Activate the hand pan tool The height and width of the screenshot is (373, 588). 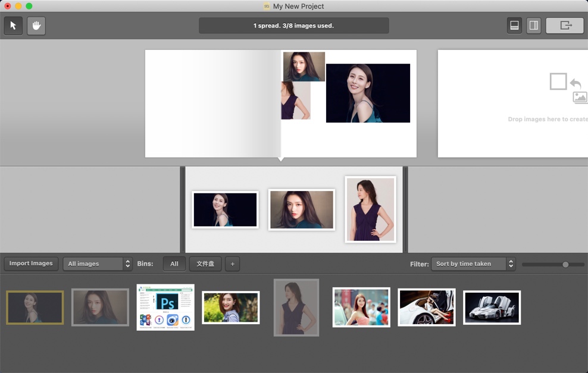[36, 26]
